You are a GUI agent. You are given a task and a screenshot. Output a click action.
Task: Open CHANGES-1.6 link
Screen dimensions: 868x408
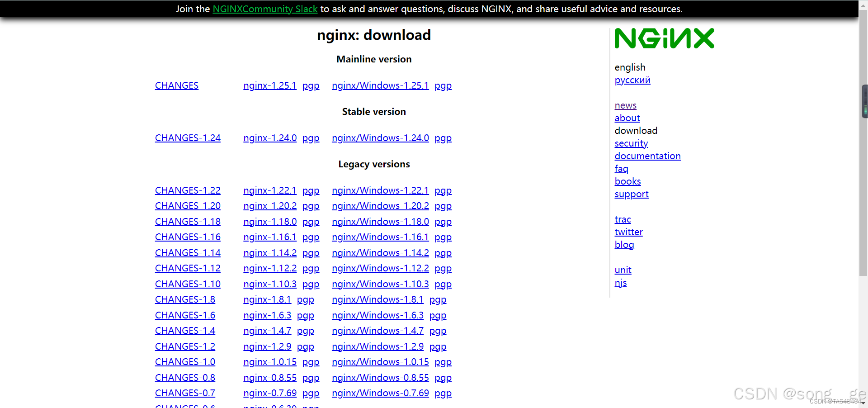click(x=185, y=315)
